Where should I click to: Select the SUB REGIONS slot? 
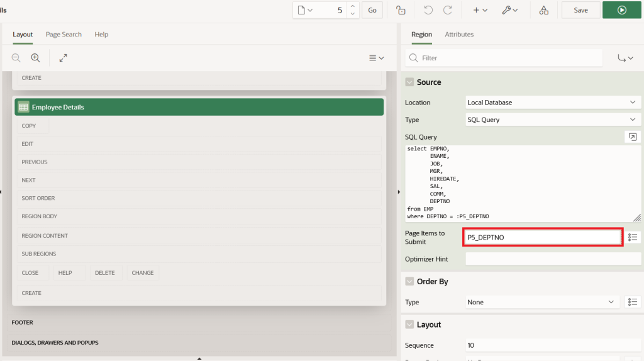point(199,254)
